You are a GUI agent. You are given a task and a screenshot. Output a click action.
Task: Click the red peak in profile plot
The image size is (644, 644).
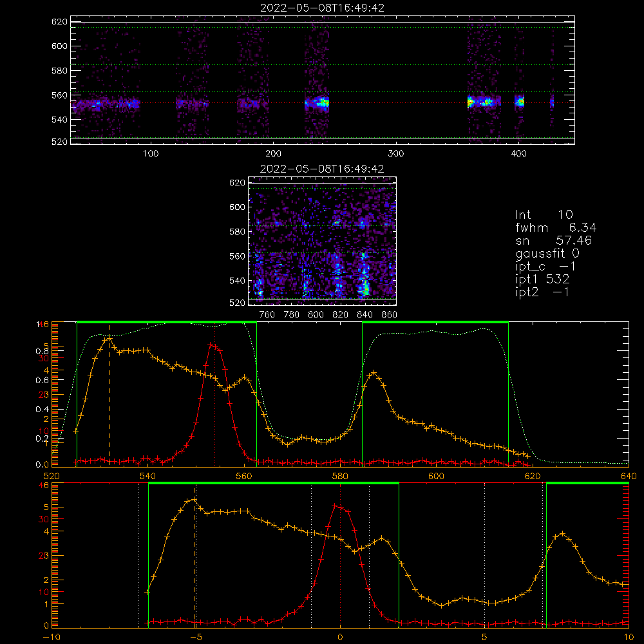212,345
